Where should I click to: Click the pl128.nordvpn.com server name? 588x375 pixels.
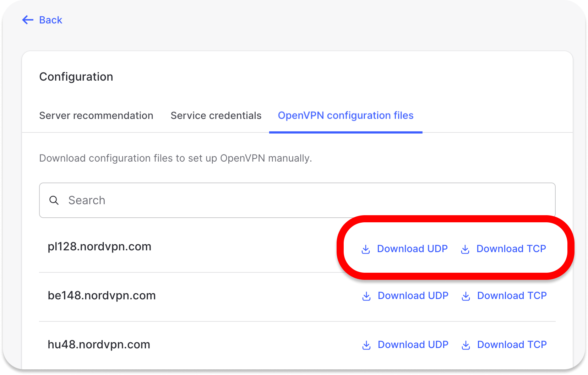tap(99, 246)
